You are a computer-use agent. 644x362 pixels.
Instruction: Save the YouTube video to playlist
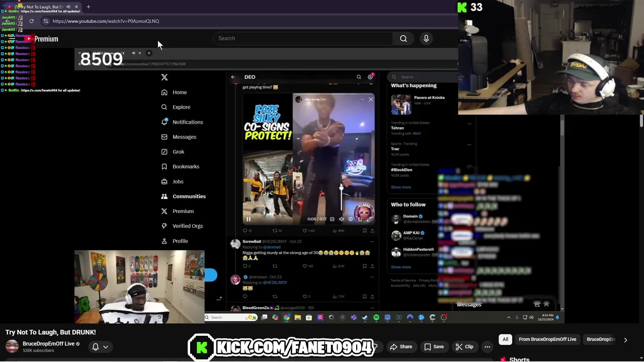point(434,347)
